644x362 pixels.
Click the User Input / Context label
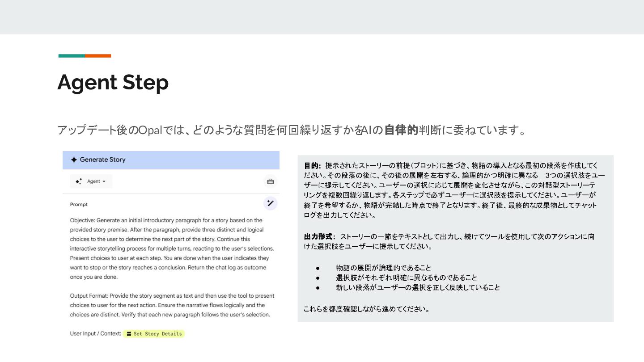[96, 334]
